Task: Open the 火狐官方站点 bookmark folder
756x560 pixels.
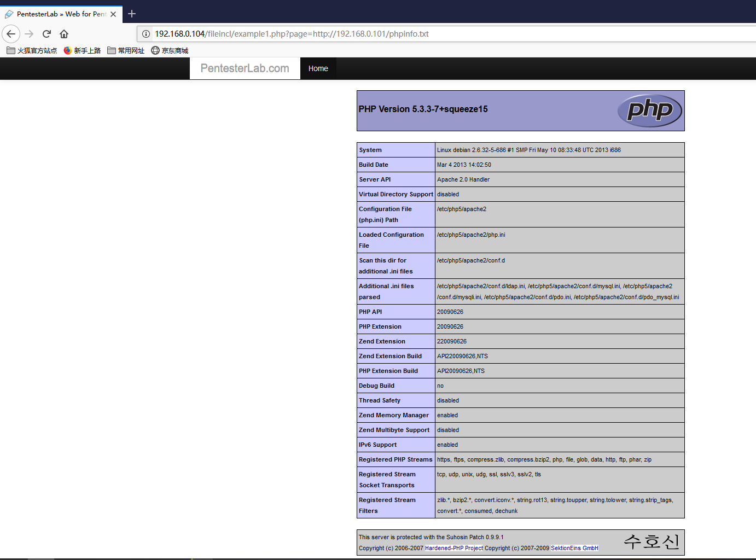Action: [x=32, y=50]
